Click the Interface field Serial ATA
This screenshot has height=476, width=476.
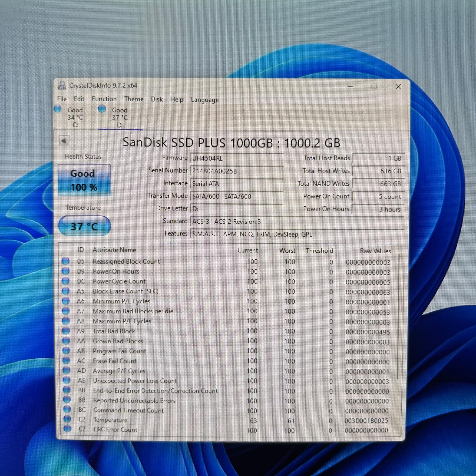(x=237, y=184)
